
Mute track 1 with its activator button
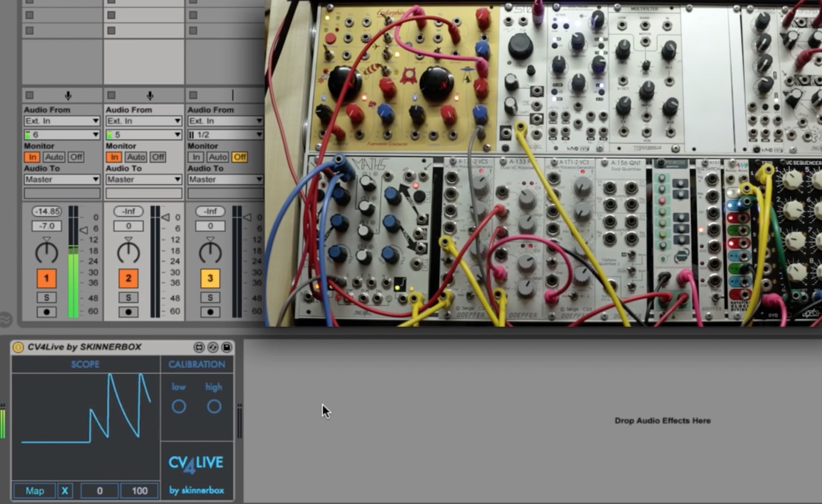[x=46, y=279]
